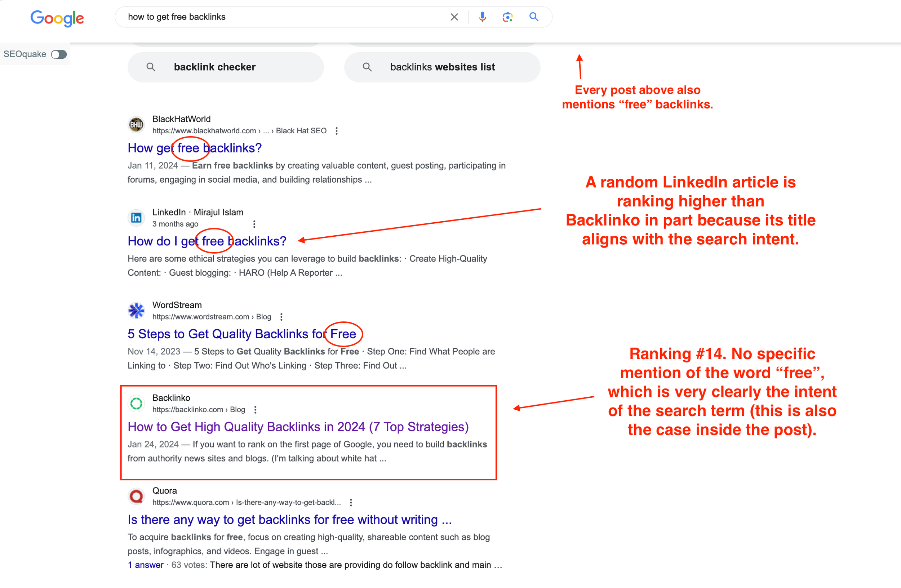This screenshot has width=901, height=588.
Task: Open the Backlinko high quality backlinks result
Action: [298, 427]
